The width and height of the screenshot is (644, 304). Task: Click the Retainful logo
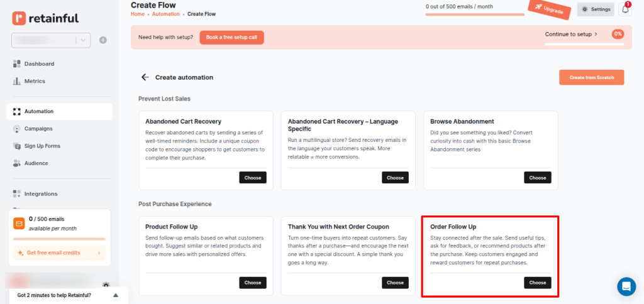(x=45, y=18)
